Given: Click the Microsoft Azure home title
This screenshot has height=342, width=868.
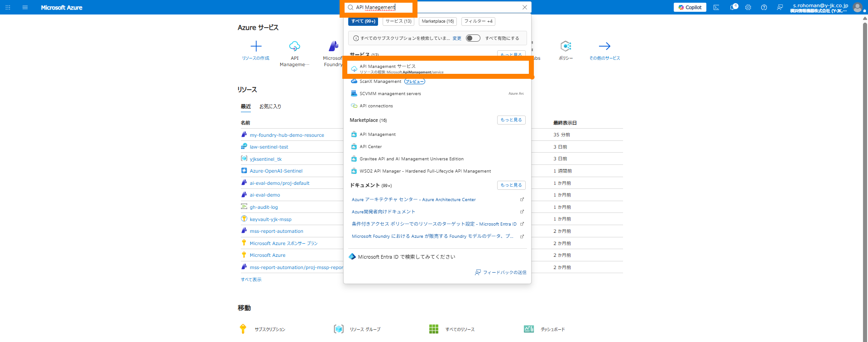Looking at the screenshot, I should point(62,7).
